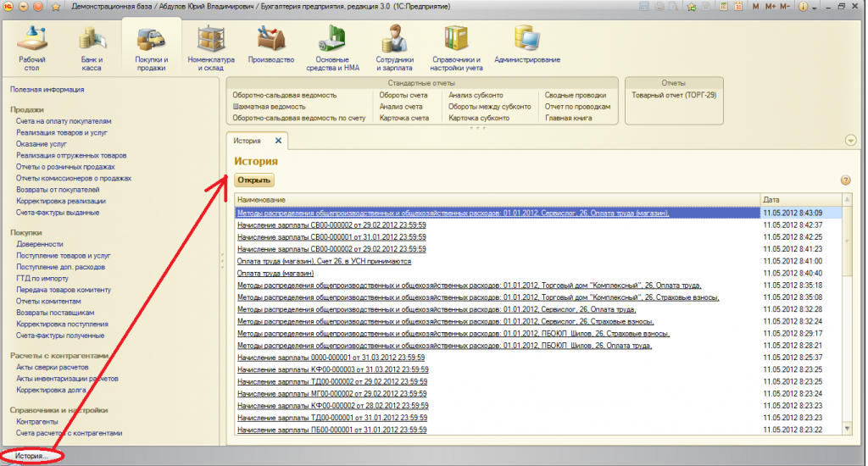Open Сотрудники и зарплата section

[x=394, y=48]
